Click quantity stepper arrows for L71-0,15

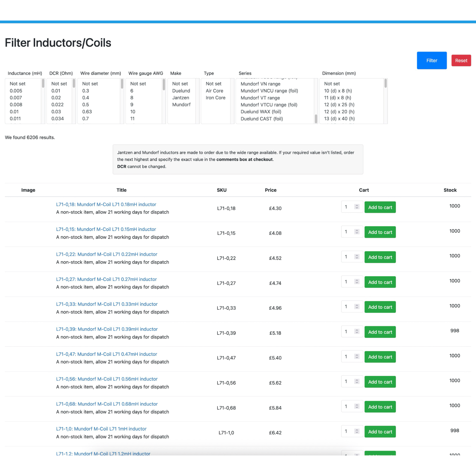[357, 232]
